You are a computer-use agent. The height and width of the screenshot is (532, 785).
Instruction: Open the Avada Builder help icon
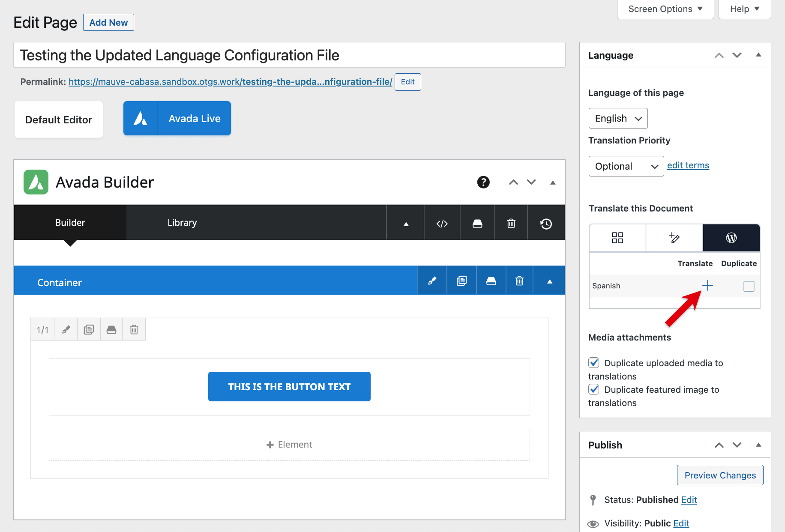click(x=483, y=182)
